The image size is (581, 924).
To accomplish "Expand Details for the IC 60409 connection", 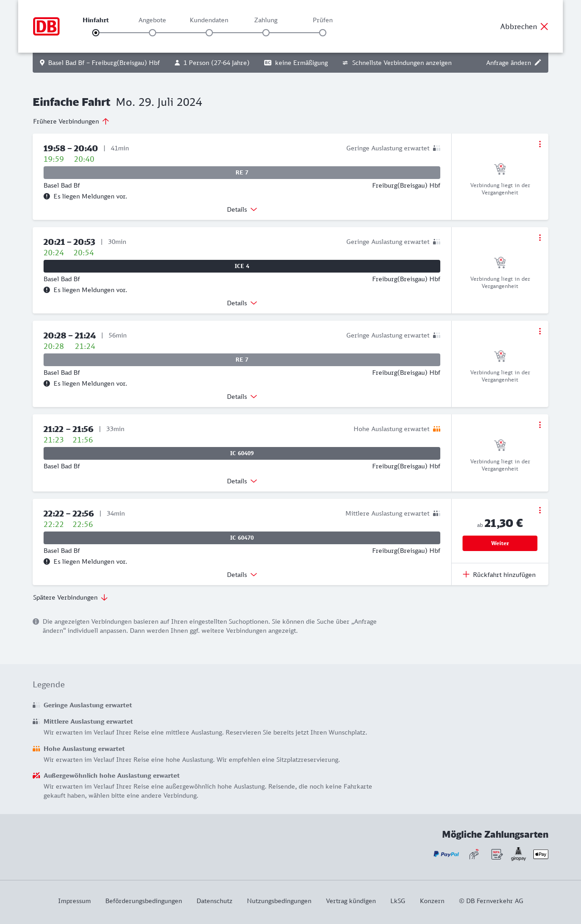I will coord(242,481).
